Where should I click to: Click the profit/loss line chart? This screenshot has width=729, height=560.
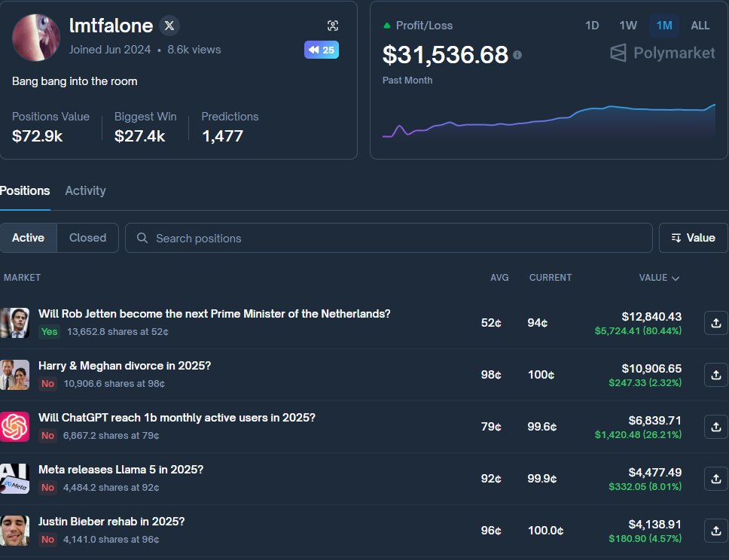548,121
